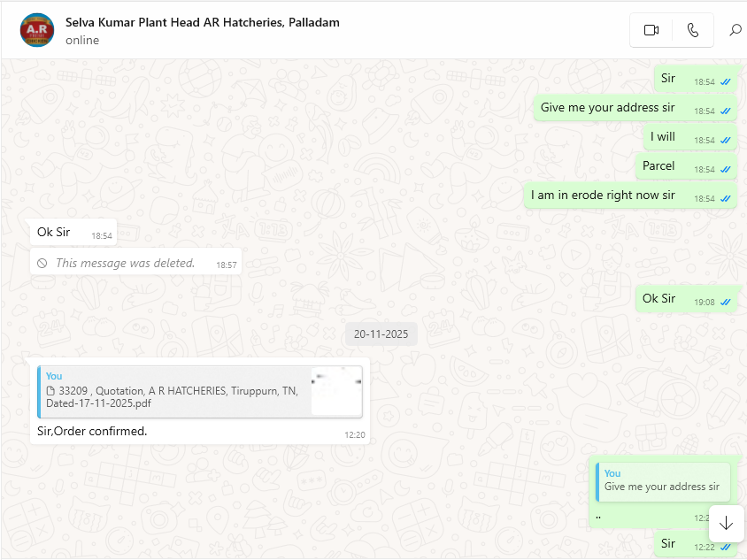Click the document icon beside the 33209 quotation
This screenshot has height=560, width=747.
[x=51, y=390]
